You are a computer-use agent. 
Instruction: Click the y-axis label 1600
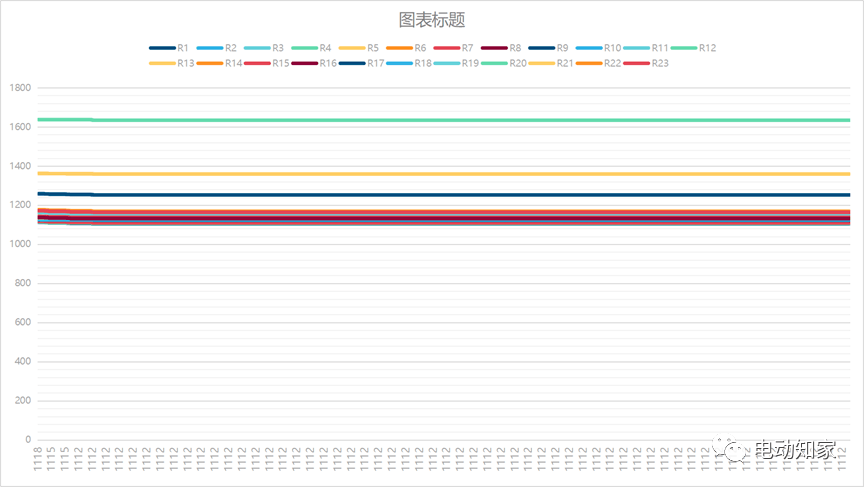coord(20,127)
